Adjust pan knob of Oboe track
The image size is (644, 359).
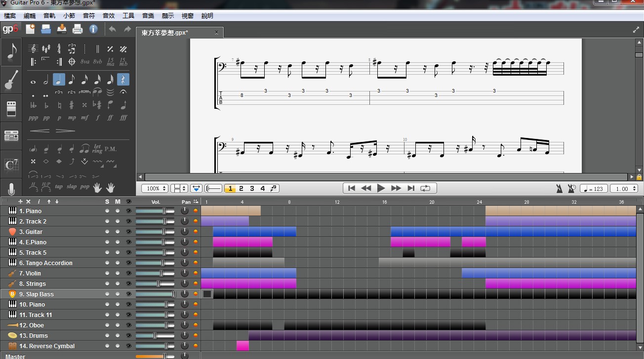(185, 325)
